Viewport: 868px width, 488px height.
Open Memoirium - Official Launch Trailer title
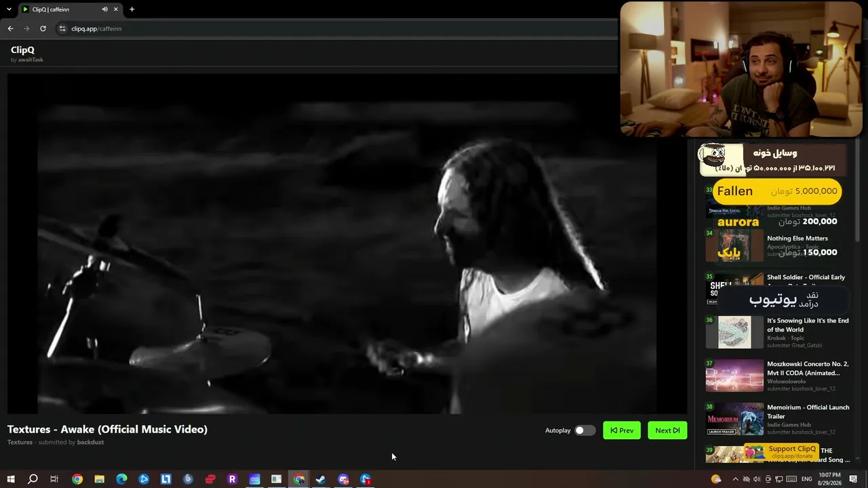click(808, 412)
